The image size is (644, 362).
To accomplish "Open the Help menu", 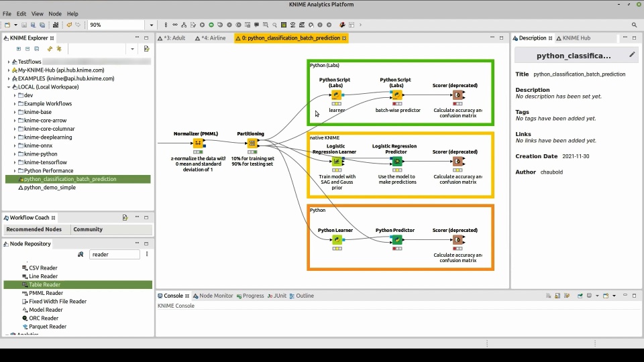I will [72, 13].
